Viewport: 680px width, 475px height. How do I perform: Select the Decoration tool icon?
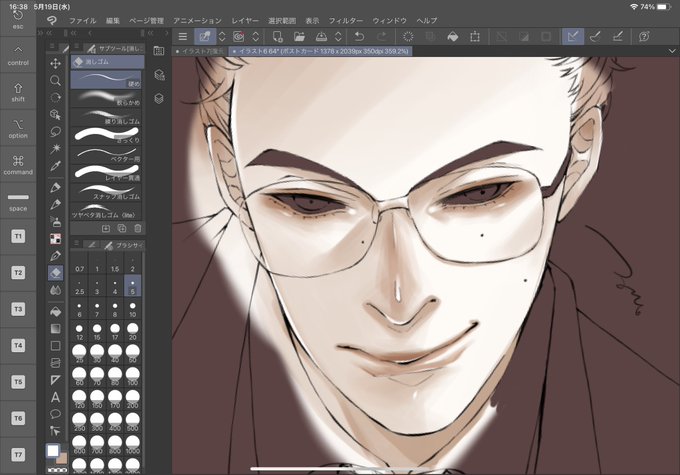55,238
